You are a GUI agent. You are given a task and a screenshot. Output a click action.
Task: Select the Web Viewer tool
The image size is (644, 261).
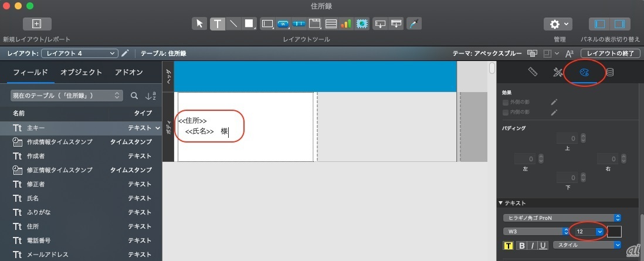[362, 24]
